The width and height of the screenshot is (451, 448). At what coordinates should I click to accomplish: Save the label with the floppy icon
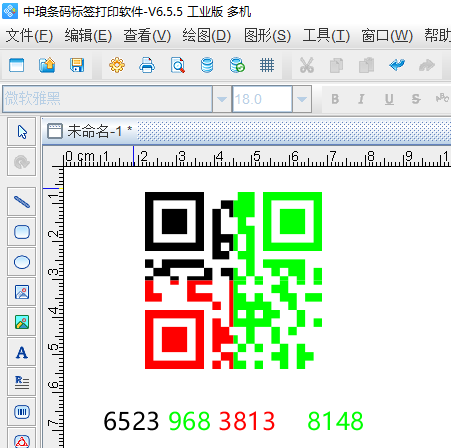[77, 65]
